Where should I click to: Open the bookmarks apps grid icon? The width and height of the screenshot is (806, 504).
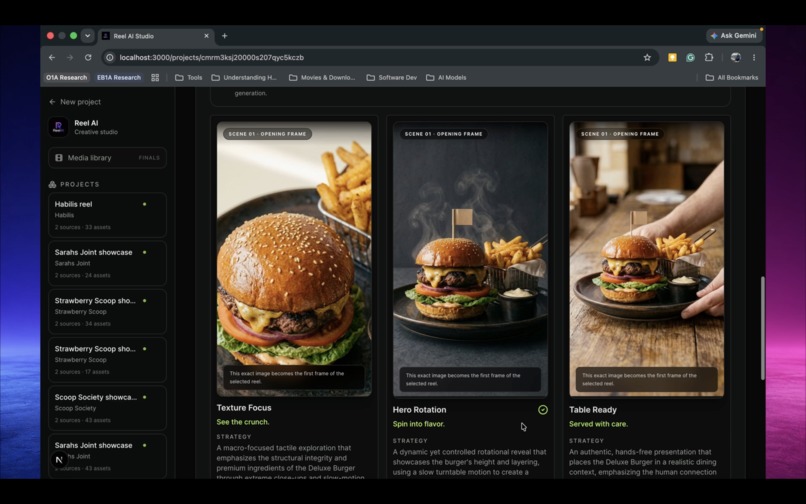click(x=155, y=78)
